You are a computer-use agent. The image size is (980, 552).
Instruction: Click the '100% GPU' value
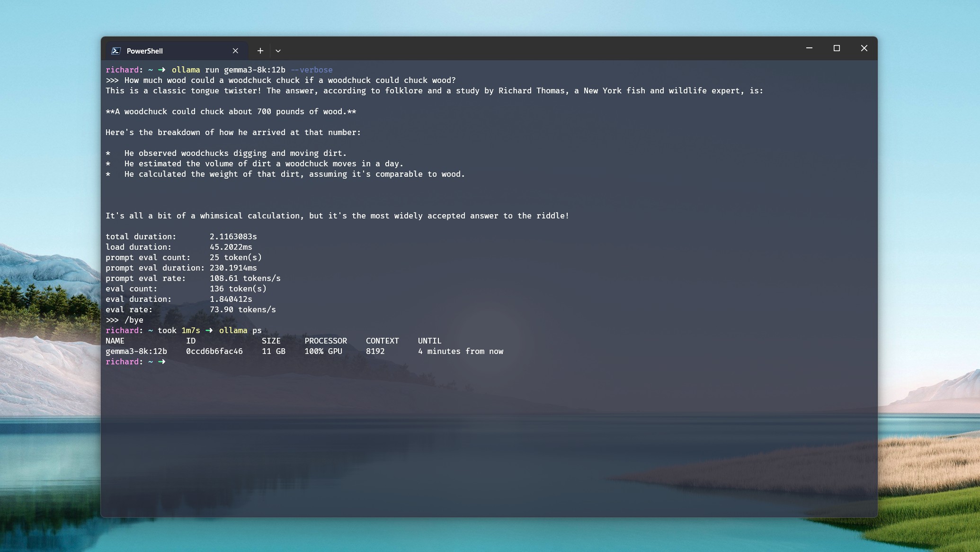click(x=323, y=352)
